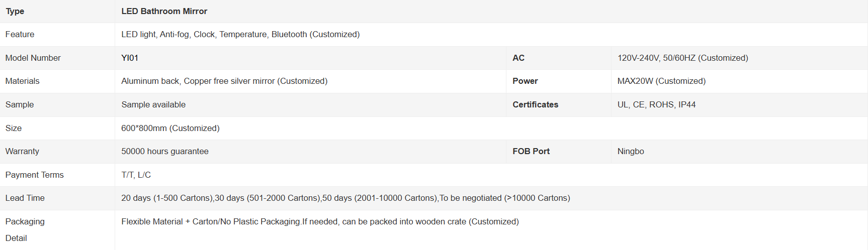Select the Feature row label
Image resolution: width=868 pixels, height=250 pixels.
pyautogui.click(x=20, y=34)
